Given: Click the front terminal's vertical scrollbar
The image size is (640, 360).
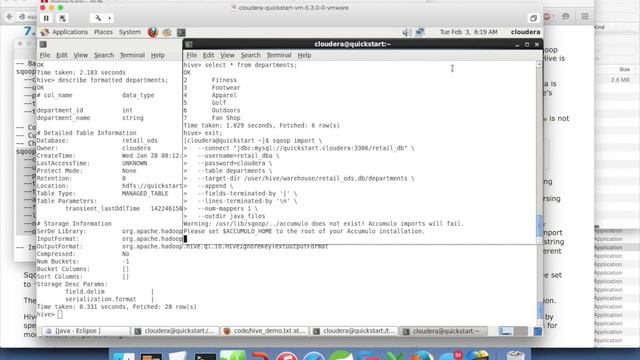Looking at the screenshot, I should pyautogui.click(x=539, y=153).
